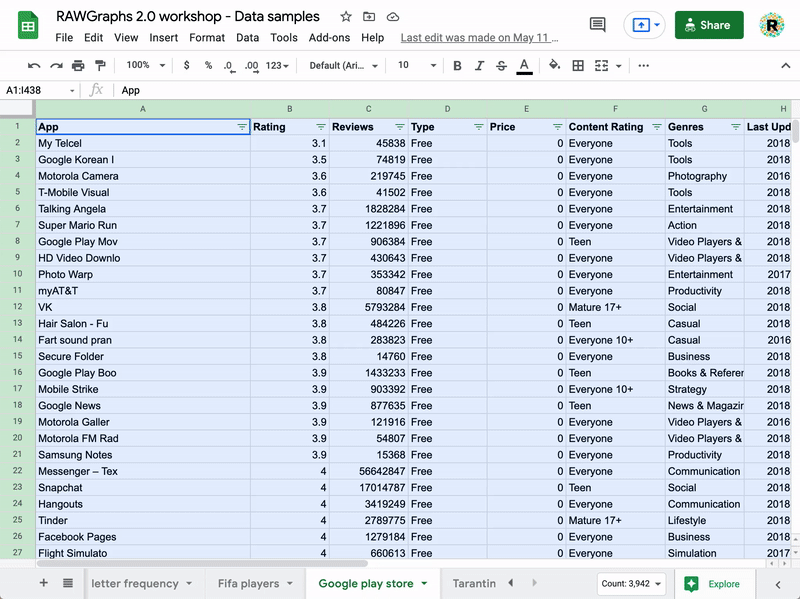Toggle bold formatting

point(457,65)
